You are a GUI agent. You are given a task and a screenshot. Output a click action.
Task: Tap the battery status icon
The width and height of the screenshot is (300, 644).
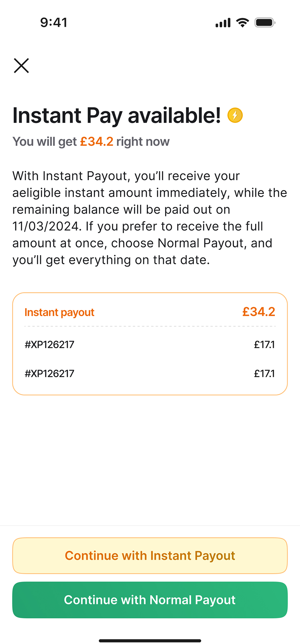point(265,23)
